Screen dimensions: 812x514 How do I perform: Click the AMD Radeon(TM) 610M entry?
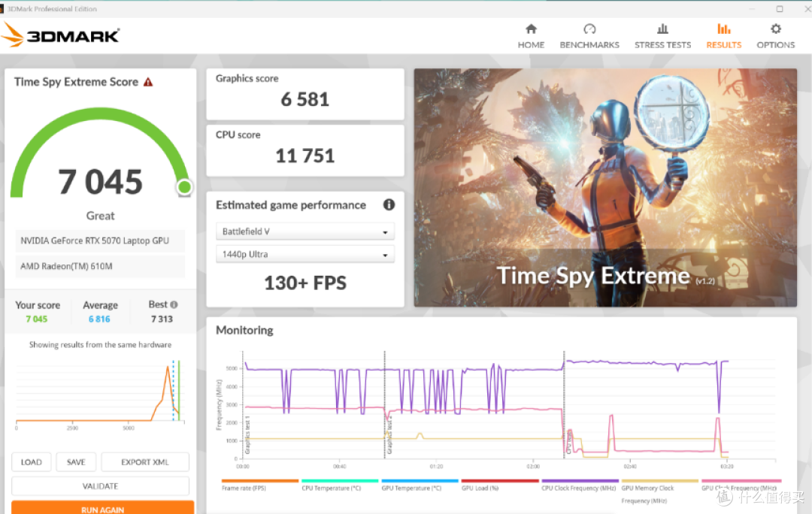[x=100, y=266]
